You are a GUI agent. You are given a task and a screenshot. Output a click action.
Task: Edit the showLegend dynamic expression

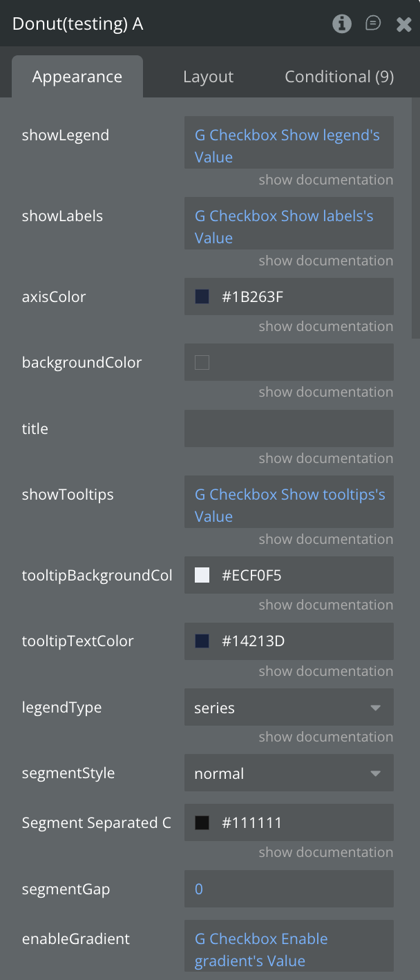[289, 146]
